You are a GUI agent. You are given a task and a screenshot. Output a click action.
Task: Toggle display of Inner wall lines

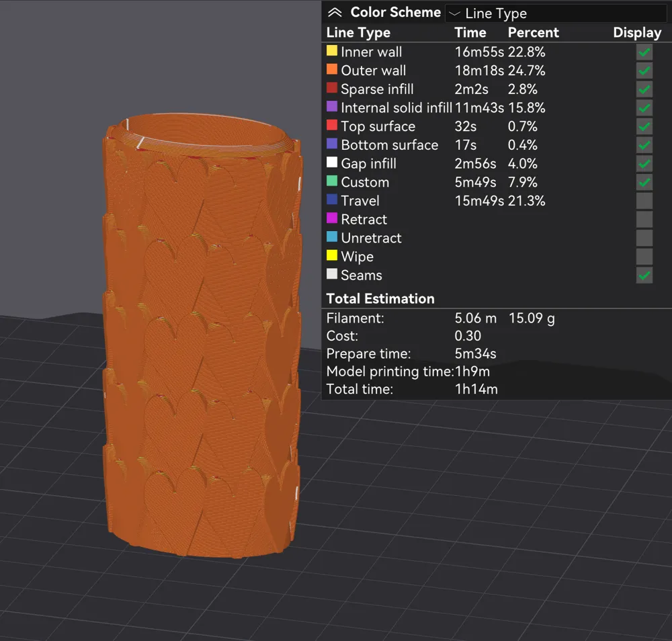click(644, 52)
